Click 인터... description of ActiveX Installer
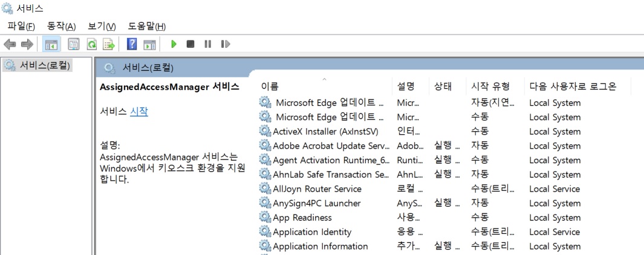Viewport: 644px width, 255px height. coord(409,131)
